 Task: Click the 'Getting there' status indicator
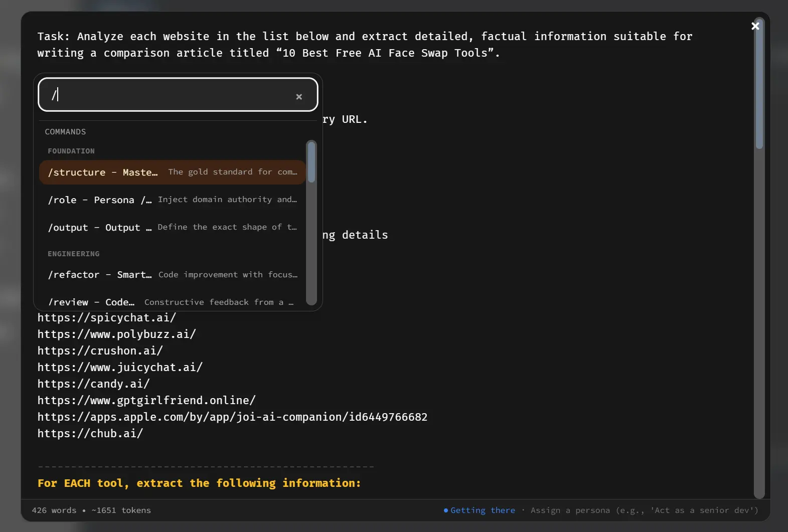[480, 510]
